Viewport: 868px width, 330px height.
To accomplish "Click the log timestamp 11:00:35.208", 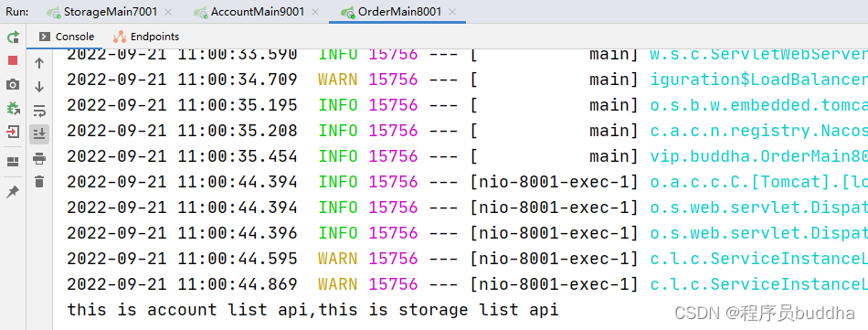I will tap(182, 131).
